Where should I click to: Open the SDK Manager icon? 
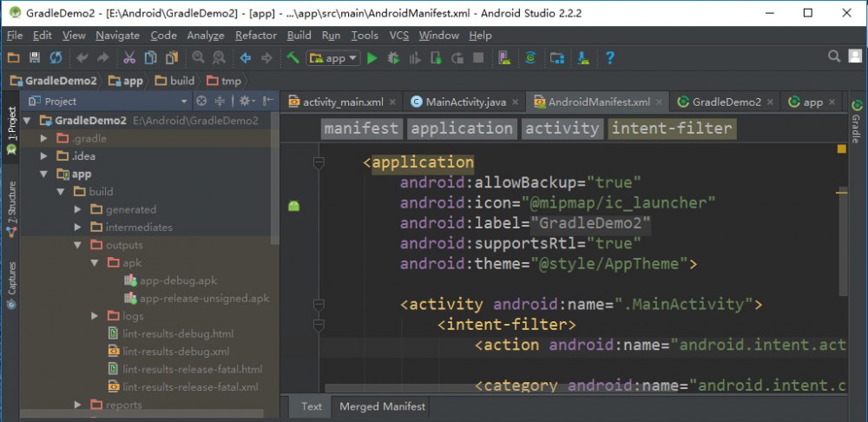coord(583,57)
